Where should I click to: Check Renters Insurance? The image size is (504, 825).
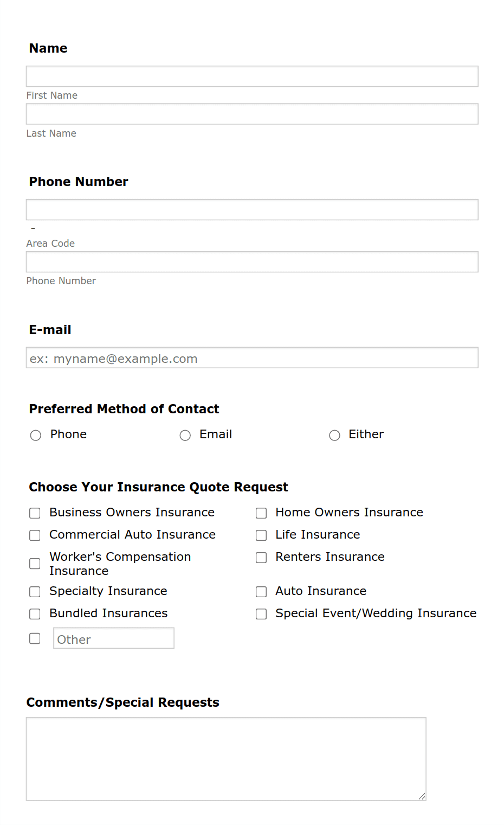(x=261, y=557)
